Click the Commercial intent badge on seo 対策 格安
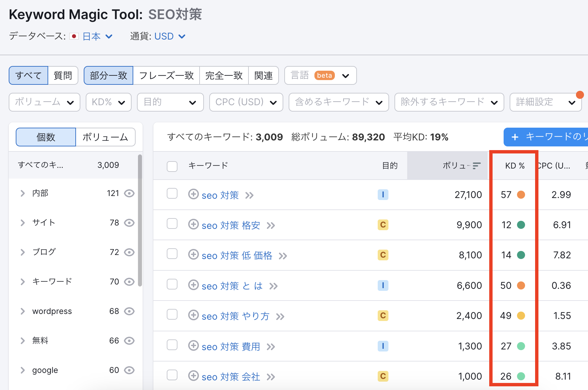The height and width of the screenshot is (390, 588). click(x=383, y=225)
